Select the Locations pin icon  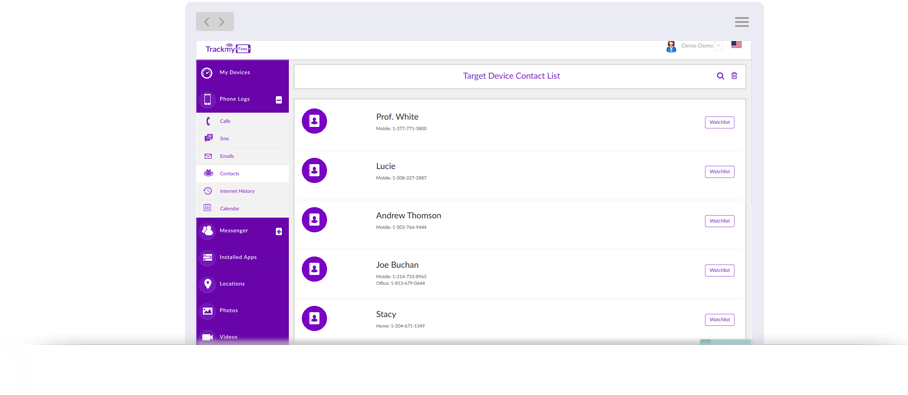(207, 284)
